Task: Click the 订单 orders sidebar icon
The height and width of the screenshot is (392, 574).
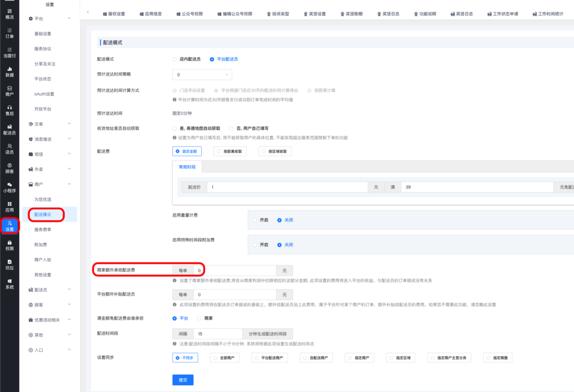Action: (10, 32)
